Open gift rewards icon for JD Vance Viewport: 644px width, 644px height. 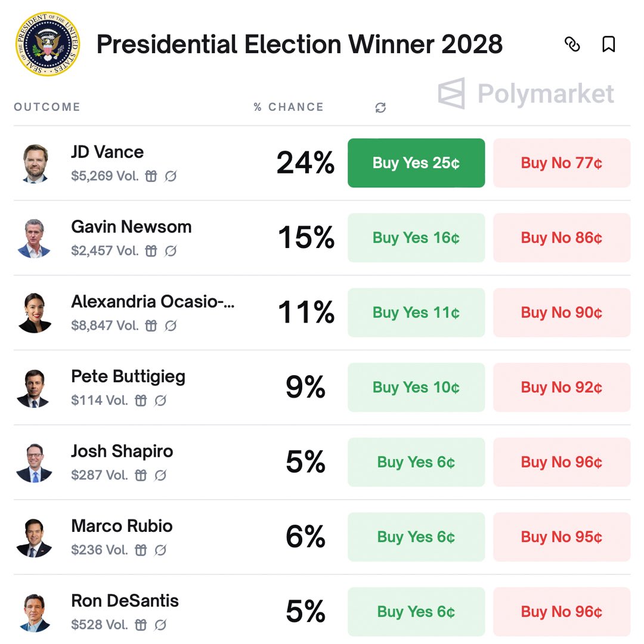pyautogui.click(x=151, y=176)
